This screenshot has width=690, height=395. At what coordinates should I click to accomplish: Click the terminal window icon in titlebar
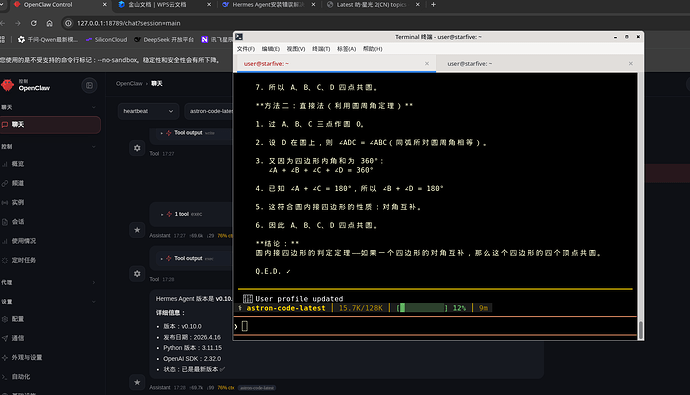tap(239, 37)
